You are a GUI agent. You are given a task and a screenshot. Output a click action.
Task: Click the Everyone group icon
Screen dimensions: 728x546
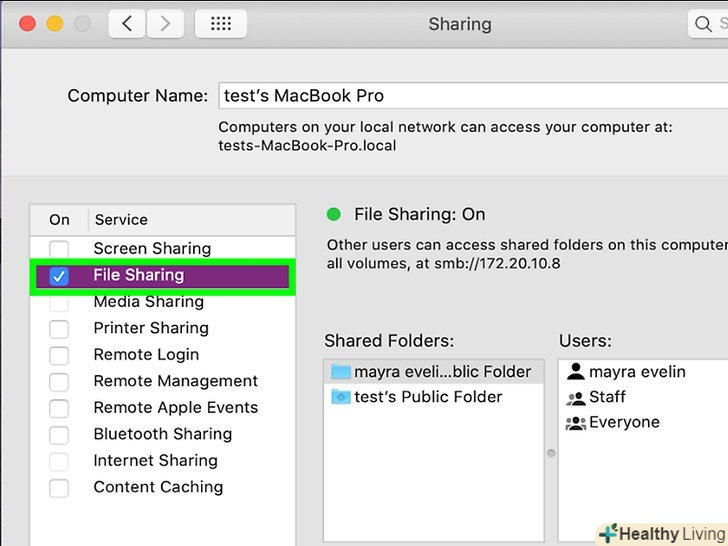coord(575,422)
